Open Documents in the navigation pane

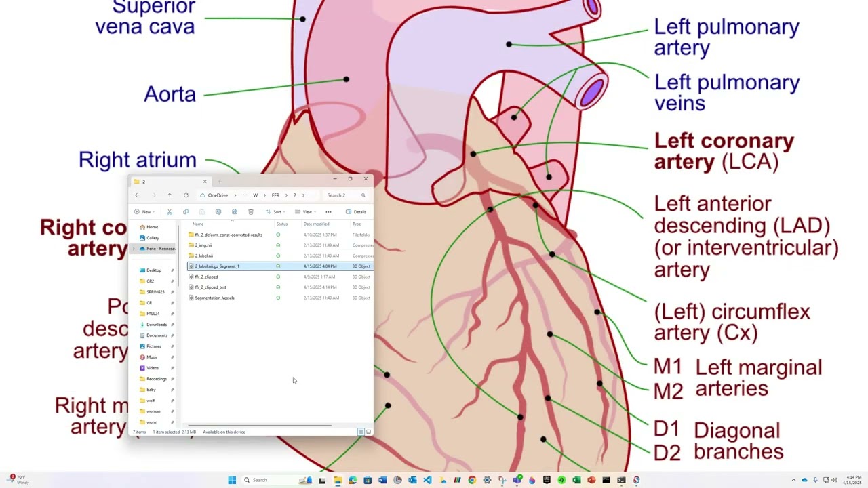point(157,335)
